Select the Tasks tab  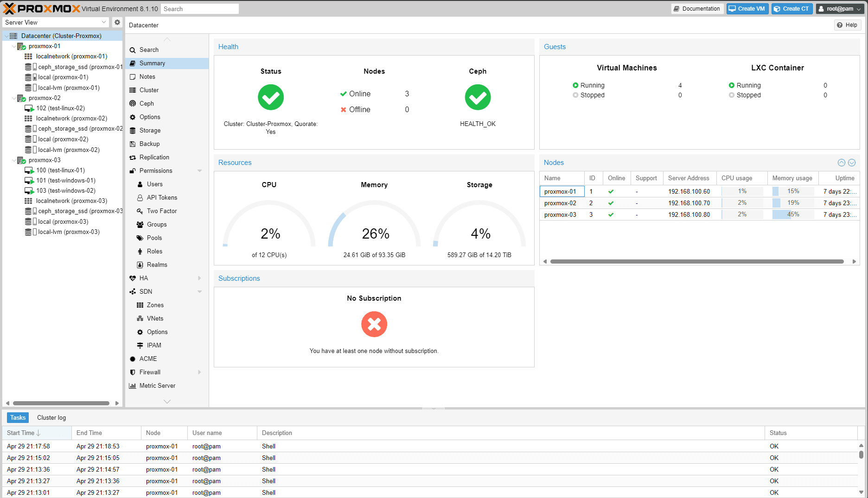coord(18,418)
